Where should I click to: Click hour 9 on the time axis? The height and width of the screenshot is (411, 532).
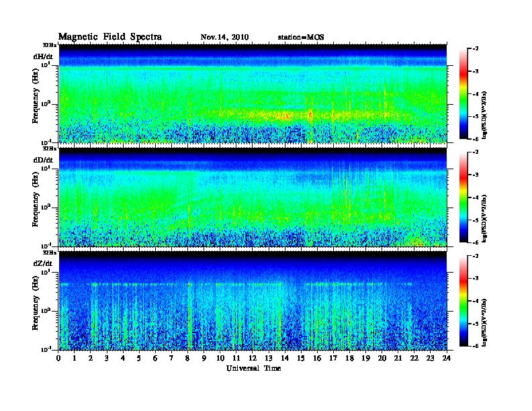tap(204, 359)
